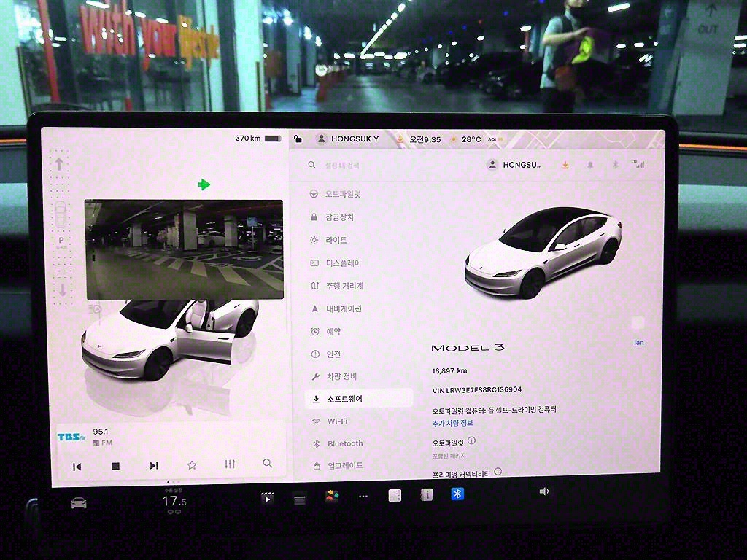The height and width of the screenshot is (560, 747).
Task: Open the blue Bluetooth app in the dock
Action: point(457,494)
